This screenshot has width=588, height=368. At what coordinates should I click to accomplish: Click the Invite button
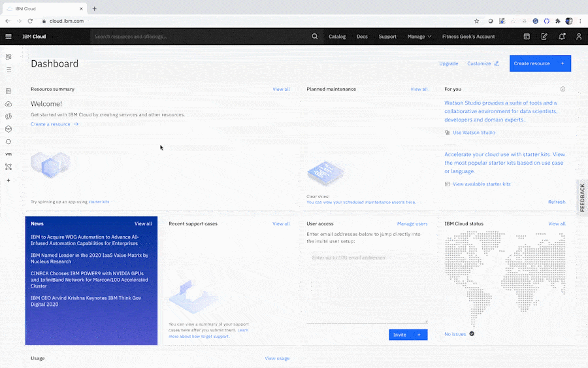click(408, 335)
